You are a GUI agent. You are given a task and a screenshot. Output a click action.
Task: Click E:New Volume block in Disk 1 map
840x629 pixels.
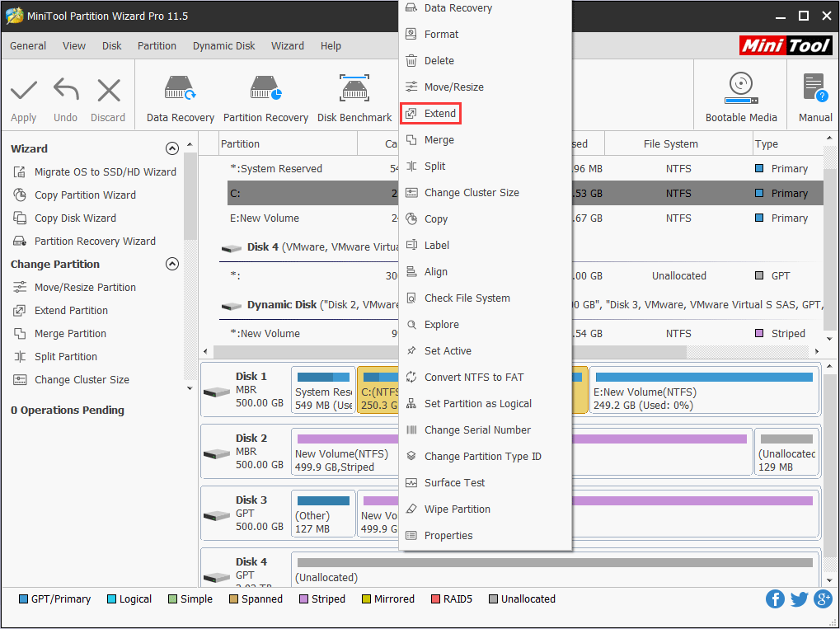[x=705, y=390]
